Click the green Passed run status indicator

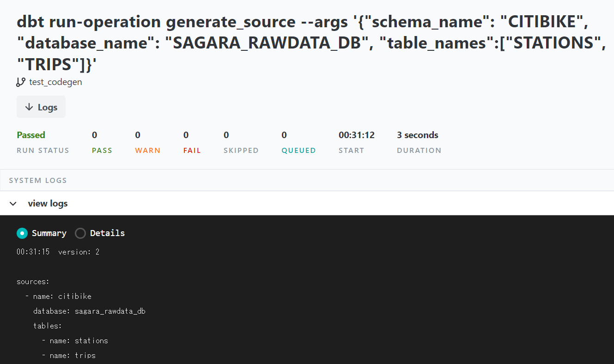tap(30, 135)
